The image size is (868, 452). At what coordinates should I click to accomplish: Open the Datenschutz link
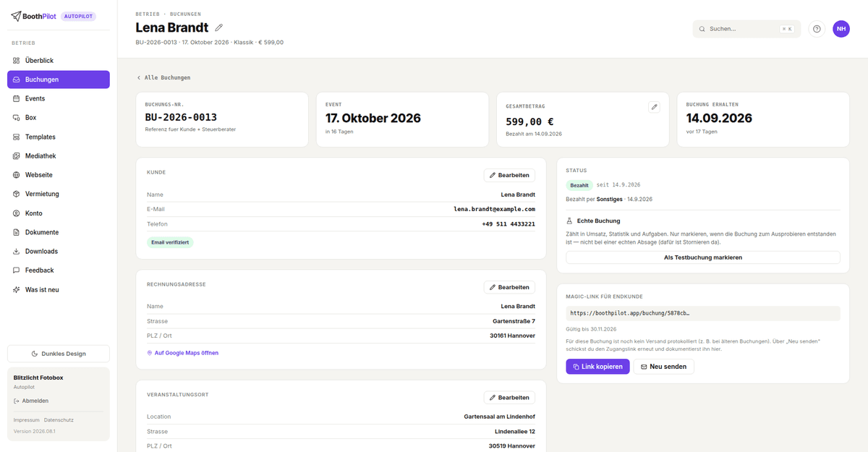click(x=59, y=419)
